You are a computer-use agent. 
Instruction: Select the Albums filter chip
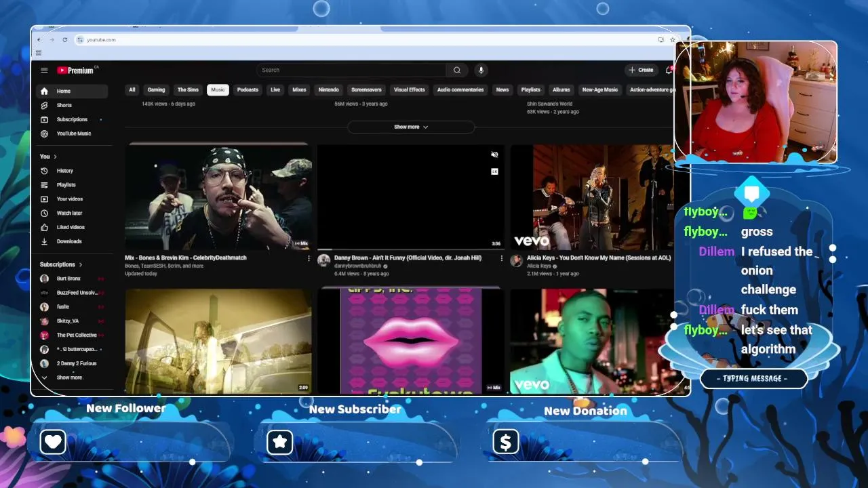coord(561,89)
